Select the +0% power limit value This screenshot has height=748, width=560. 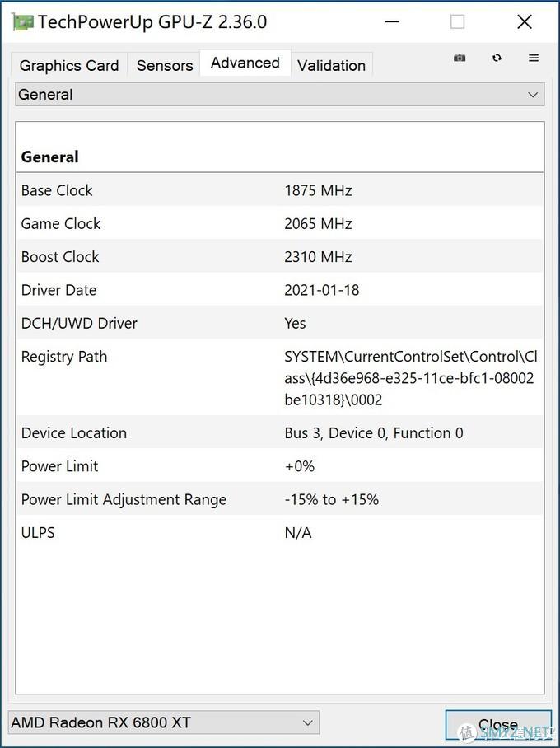click(x=300, y=466)
